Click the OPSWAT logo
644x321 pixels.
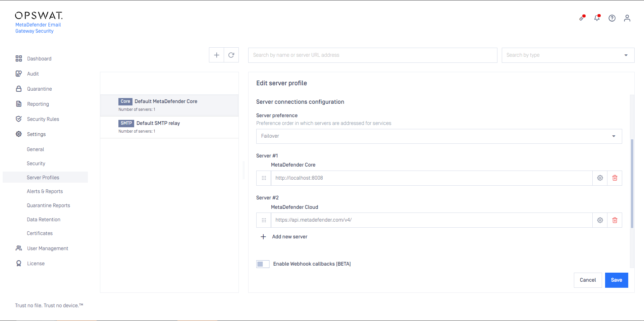[39, 15]
